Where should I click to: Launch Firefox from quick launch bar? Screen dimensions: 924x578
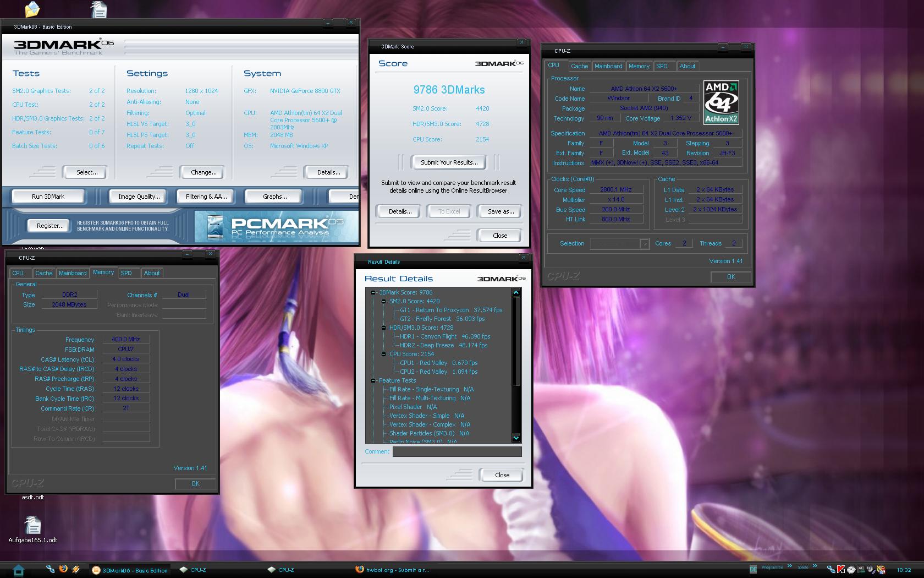click(x=63, y=569)
